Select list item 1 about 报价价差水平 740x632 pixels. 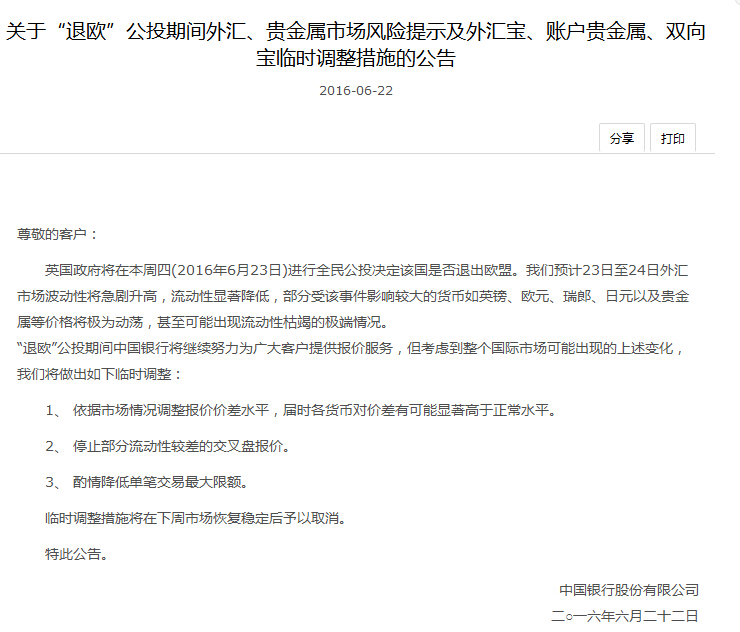[301, 410]
